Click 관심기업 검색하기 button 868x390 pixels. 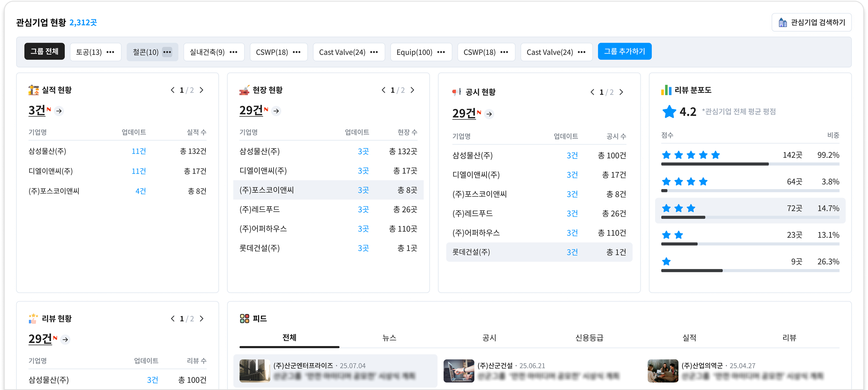811,22
